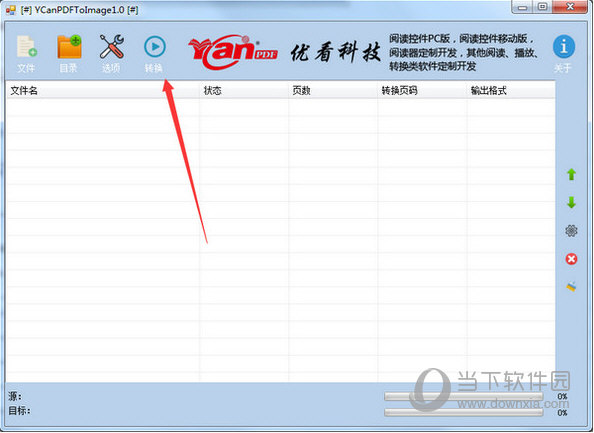Click the source (源) progress bar
This screenshot has height=433, width=594.
463,396
